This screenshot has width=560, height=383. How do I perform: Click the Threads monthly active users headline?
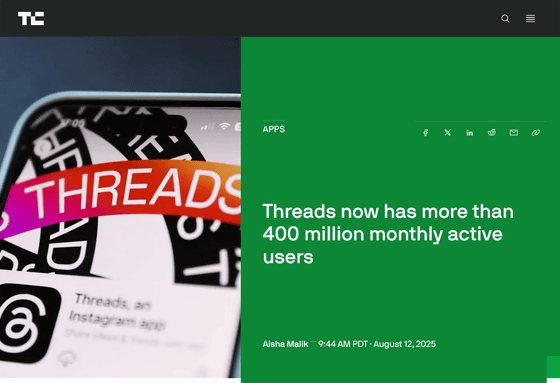click(388, 234)
